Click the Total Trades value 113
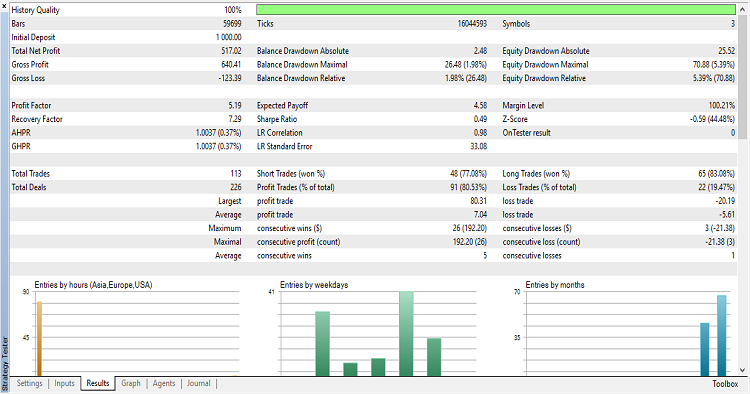Image resolution: width=750 pixels, height=394 pixels. click(x=236, y=174)
